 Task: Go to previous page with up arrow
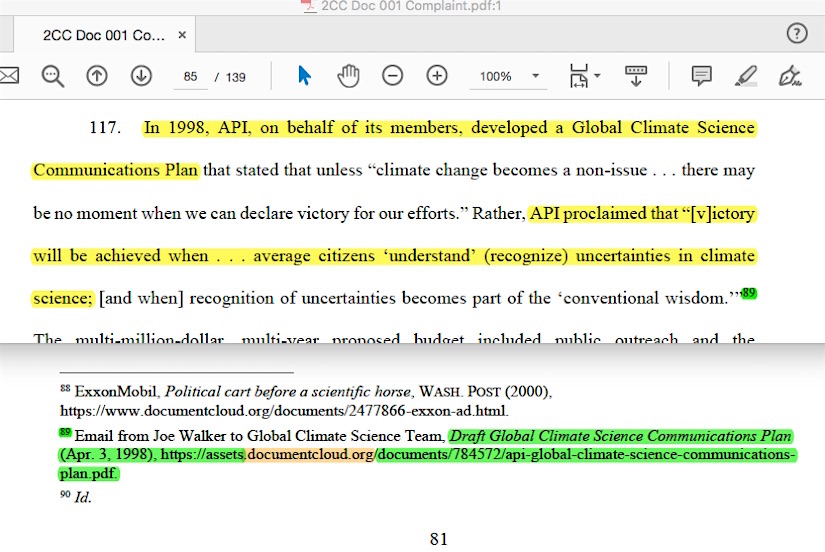(x=97, y=76)
